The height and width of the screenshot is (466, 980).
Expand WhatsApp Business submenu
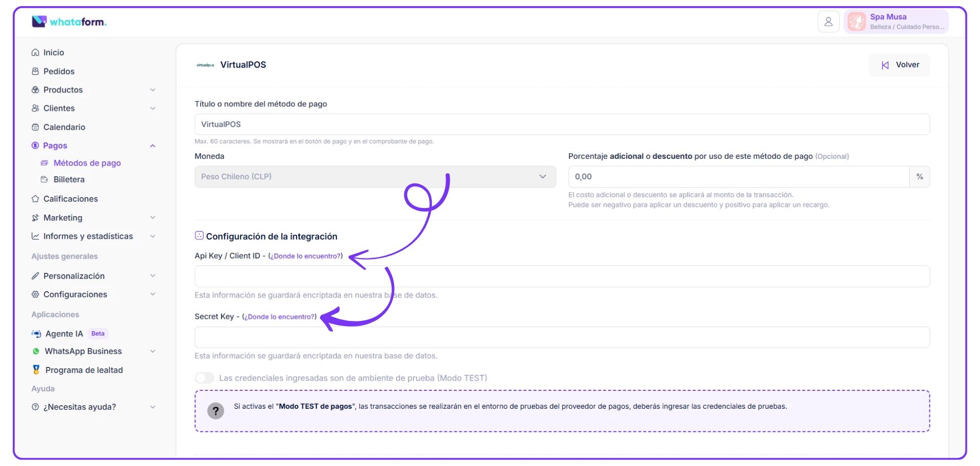click(153, 352)
